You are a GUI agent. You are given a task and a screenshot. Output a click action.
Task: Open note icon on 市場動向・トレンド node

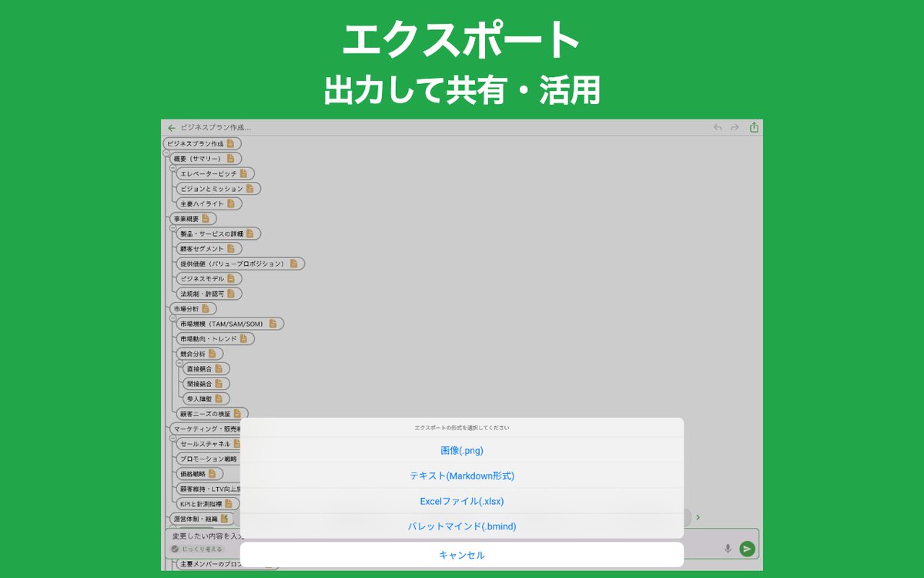point(243,338)
